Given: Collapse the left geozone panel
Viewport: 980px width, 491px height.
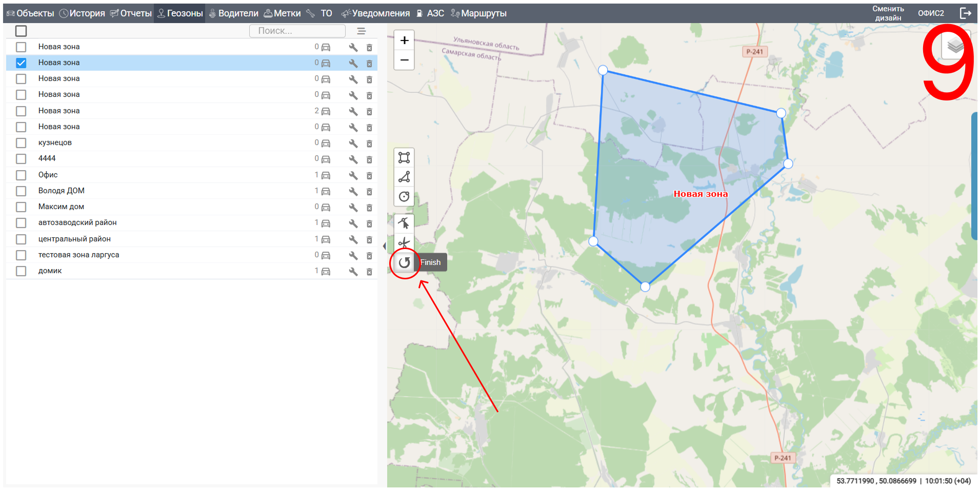Looking at the screenshot, I should click(x=384, y=246).
